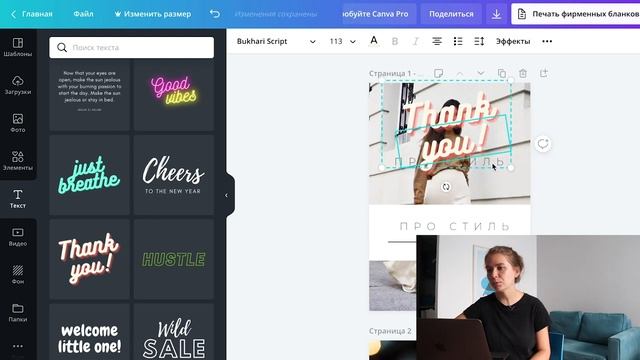The height and width of the screenshot is (360, 640).
Task: Select the Текст text tab
Action: point(18,199)
